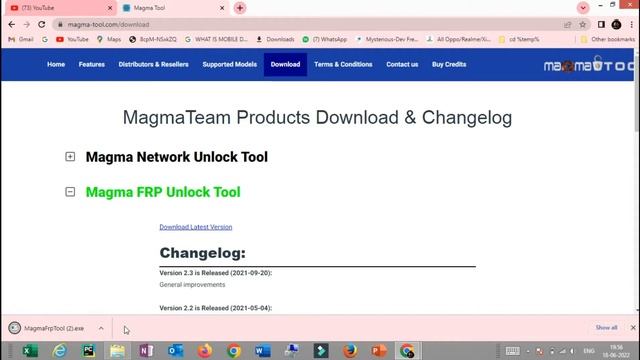This screenshot has width=640, height=360.
Task: Click the MagmaTool logo
Action: click(x=589, y=65)
